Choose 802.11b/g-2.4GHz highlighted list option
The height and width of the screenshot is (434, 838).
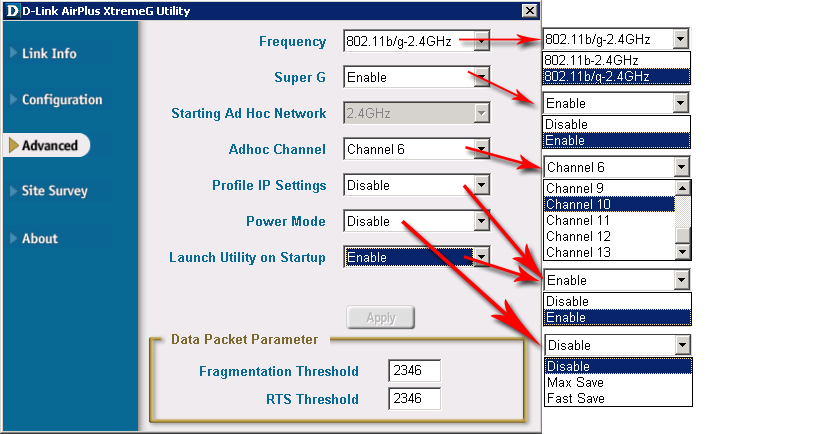pos(616,76)
